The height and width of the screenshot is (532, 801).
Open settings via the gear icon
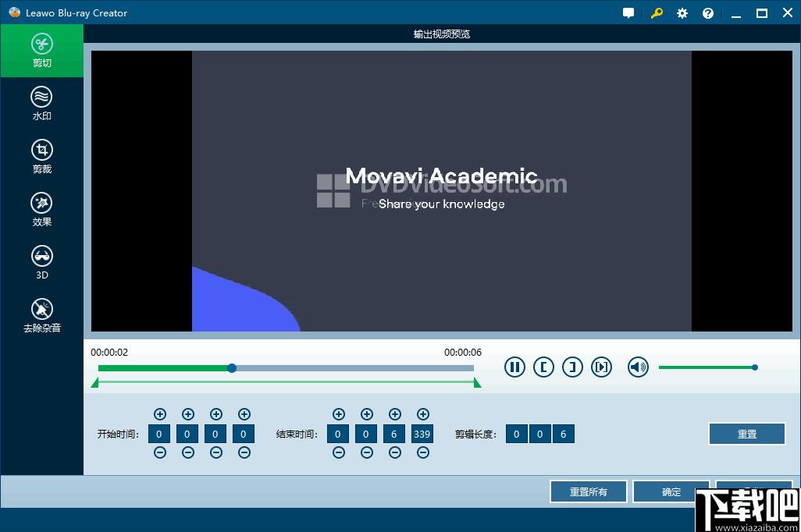coord(682,13)
